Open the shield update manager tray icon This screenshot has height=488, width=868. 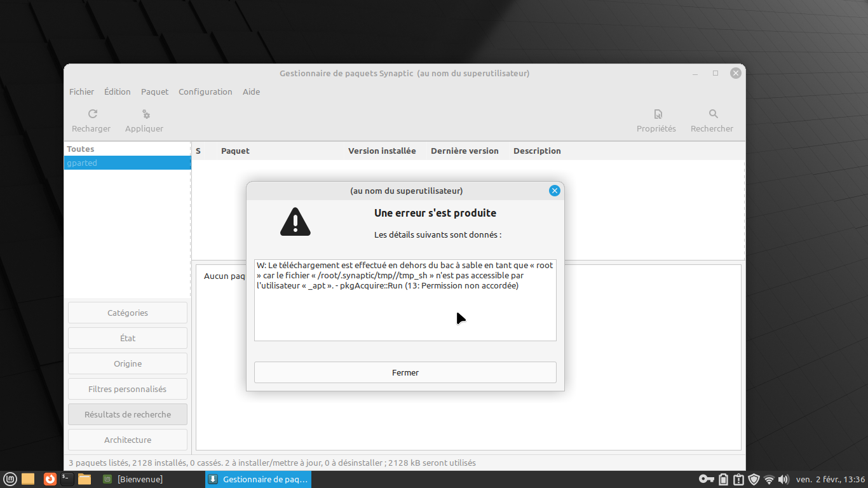754,479
